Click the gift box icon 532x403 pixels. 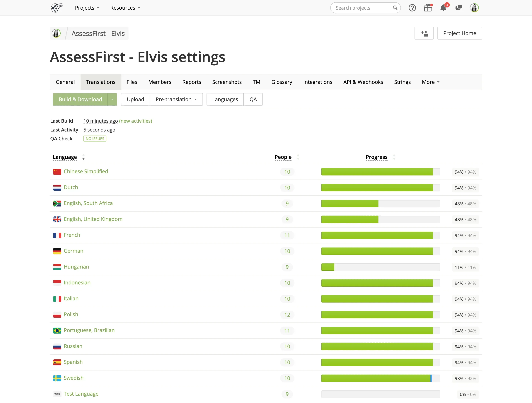(428, 8)
